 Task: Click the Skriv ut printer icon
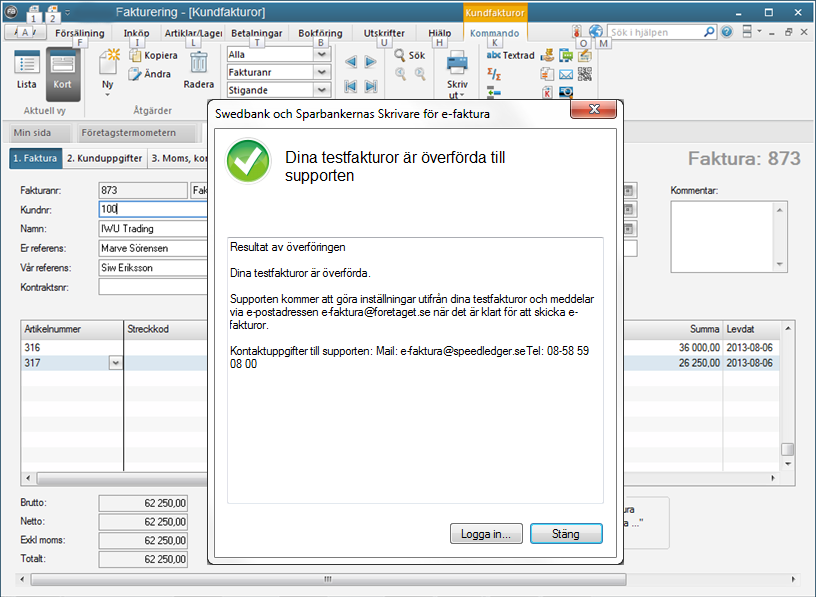coord(457,63)
